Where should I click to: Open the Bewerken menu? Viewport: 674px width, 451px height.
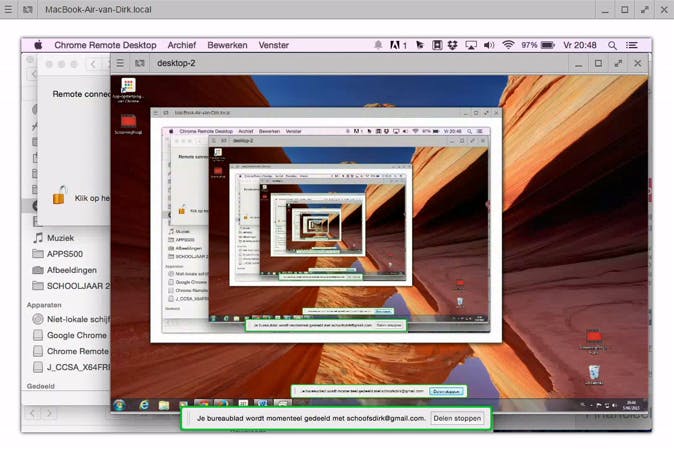(x=227, y=45)
